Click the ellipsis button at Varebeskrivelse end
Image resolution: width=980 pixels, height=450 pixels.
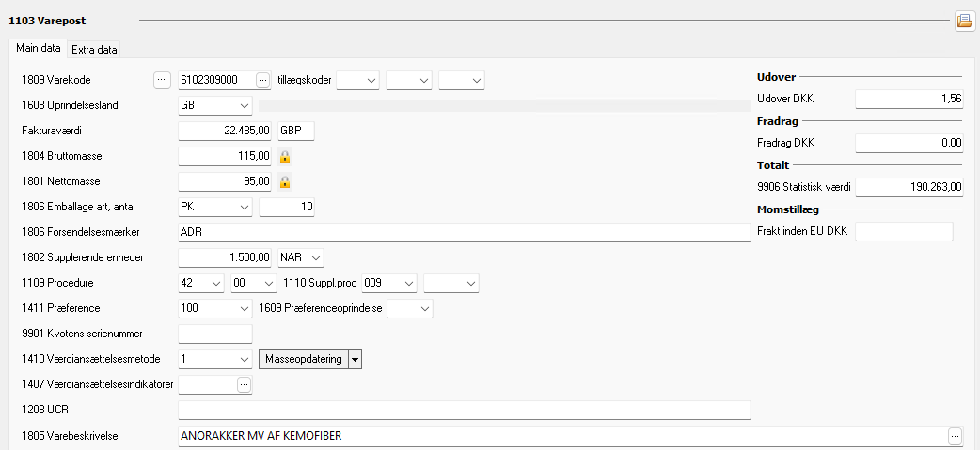coord(956,436)
